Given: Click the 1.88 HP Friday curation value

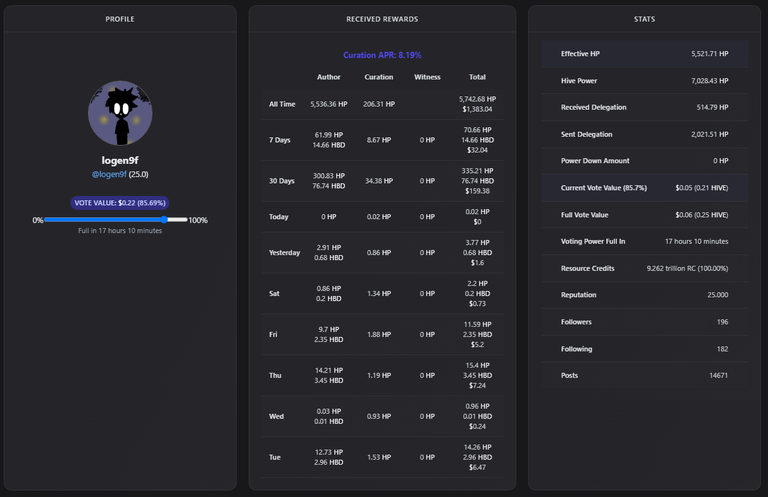Looking at the screenshot, I should [379, 334].
